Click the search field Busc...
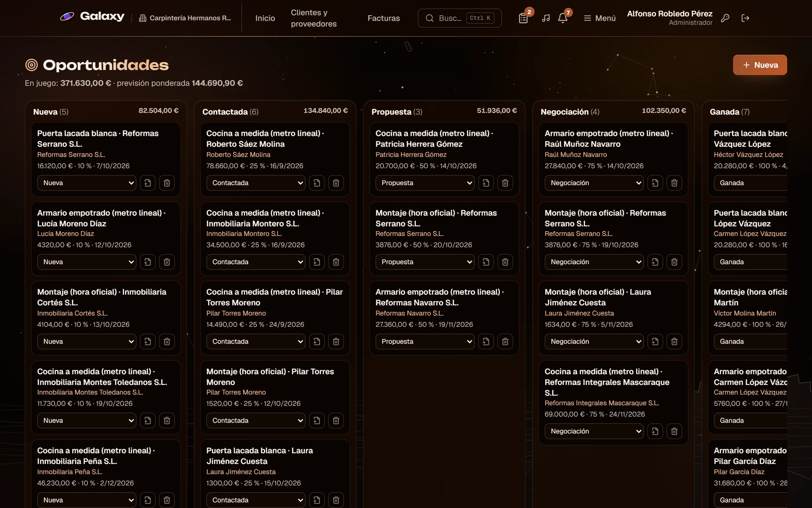 [459, 18]
